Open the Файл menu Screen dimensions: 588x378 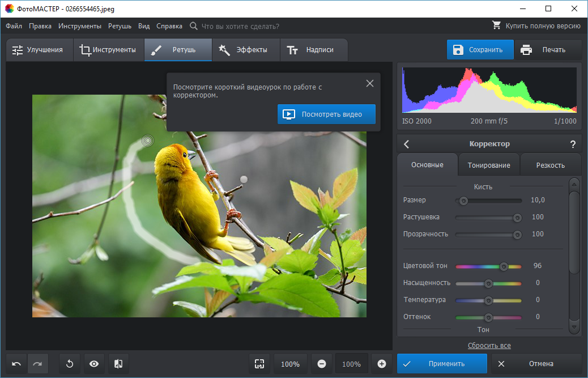point(14,26)
